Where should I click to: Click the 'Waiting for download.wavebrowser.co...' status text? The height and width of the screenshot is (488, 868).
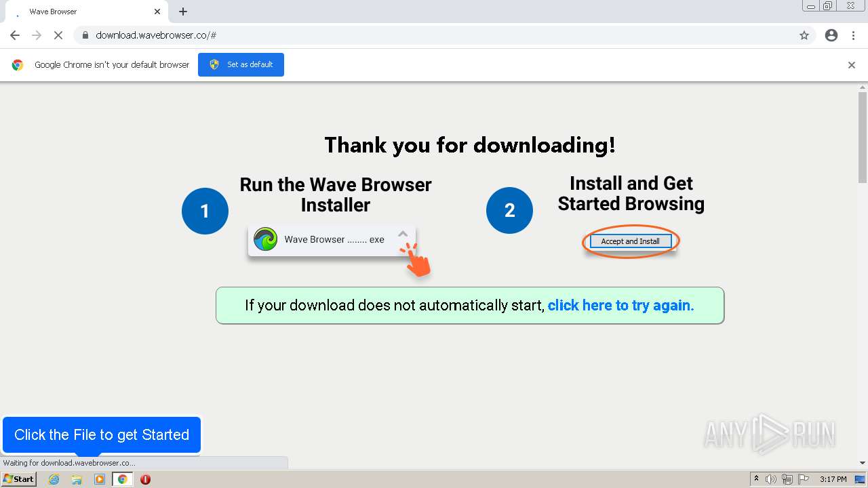coord(69,463)
